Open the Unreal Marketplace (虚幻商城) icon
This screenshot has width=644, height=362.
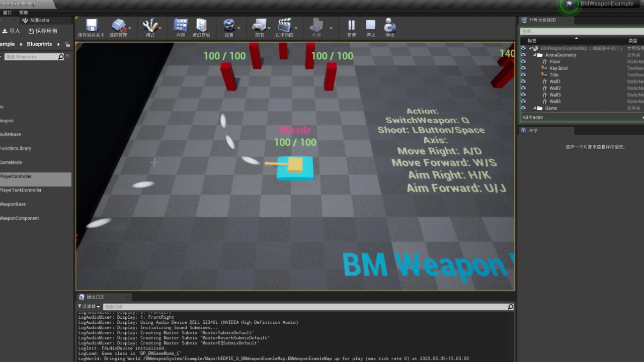[x=201, y=25]
